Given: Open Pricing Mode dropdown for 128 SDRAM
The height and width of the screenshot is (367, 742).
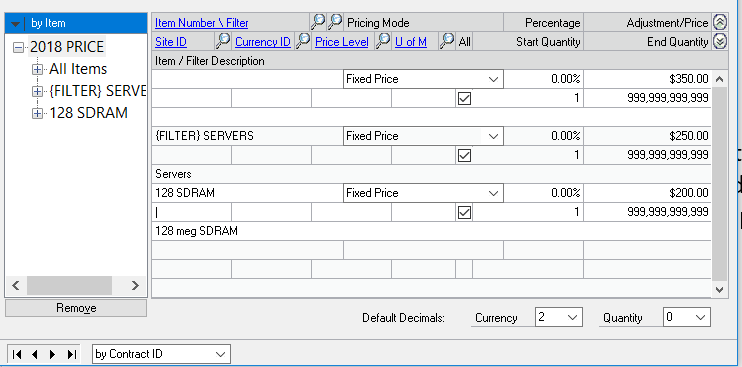Looking at the screenshot, I should [x=494, y=193].
